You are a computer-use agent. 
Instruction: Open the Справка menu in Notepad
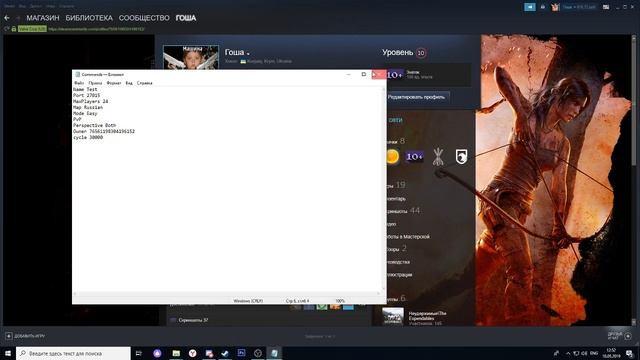point(144,83)
